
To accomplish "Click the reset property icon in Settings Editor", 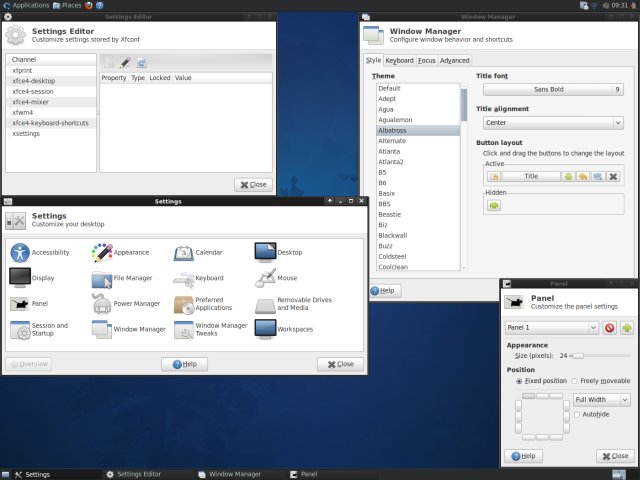I will (x=142, y=63).
